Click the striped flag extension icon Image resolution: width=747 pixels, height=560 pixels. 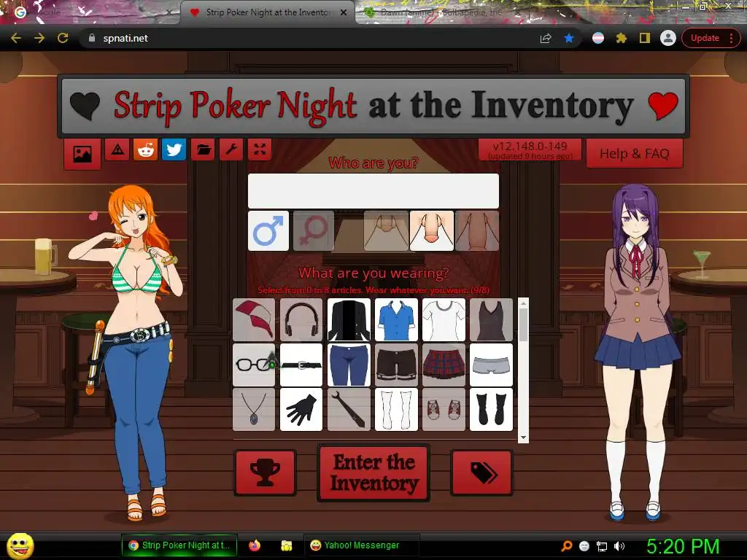coord(598,38)
